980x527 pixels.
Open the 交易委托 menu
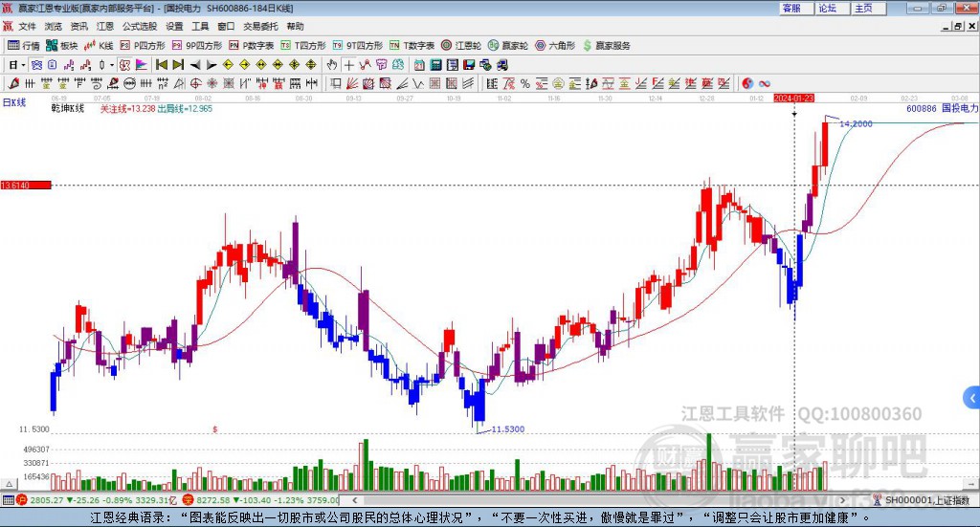pos(260,26)
